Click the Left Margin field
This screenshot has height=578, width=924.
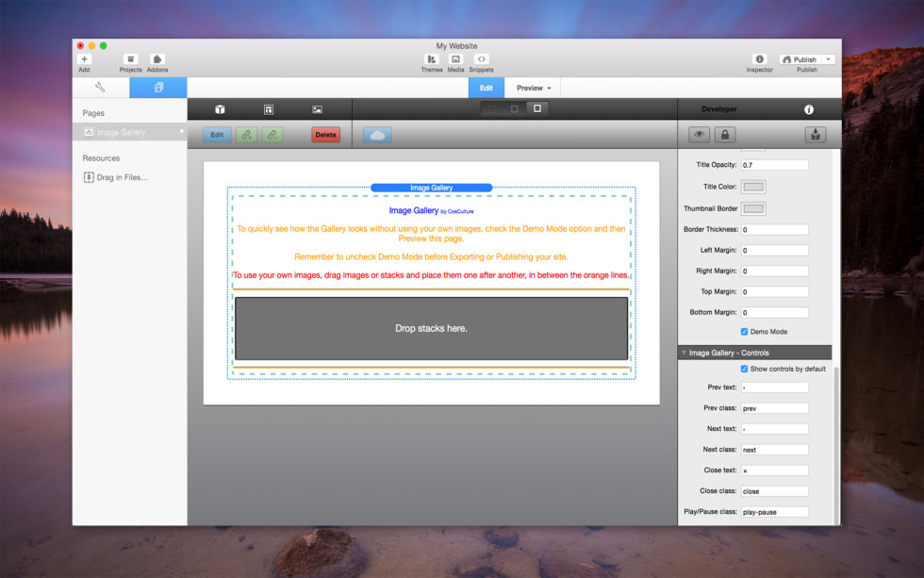[x=774, y=251]
